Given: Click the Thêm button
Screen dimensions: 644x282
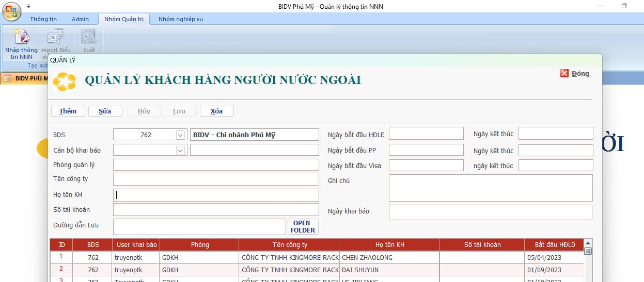Looking at the screenshot, I should (68, 111).
